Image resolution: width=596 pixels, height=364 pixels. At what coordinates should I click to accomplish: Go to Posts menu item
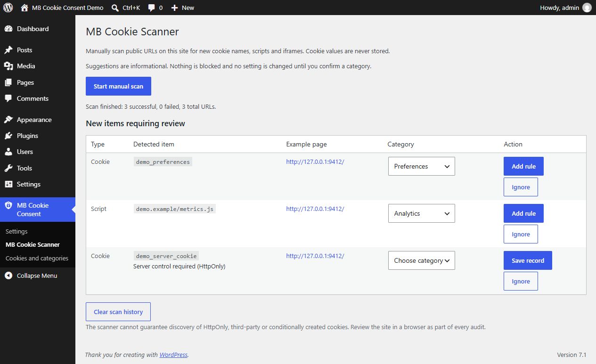38,50
